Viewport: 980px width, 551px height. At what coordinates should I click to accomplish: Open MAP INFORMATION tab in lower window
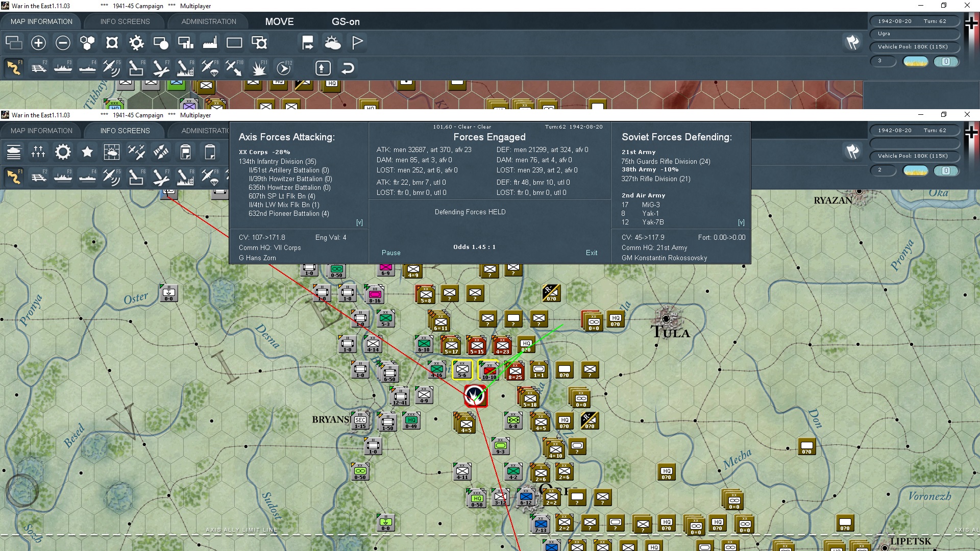[41, 131]
